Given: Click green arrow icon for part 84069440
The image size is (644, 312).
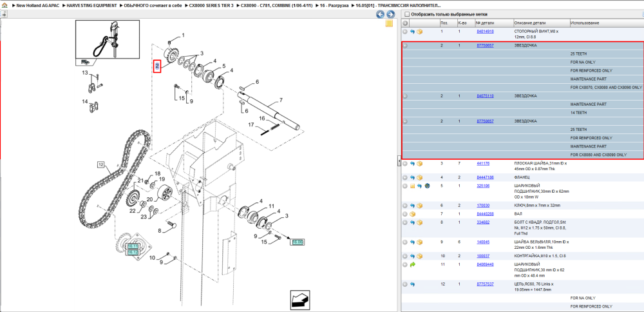Looking at the screenshot, I should click(413, 265).
